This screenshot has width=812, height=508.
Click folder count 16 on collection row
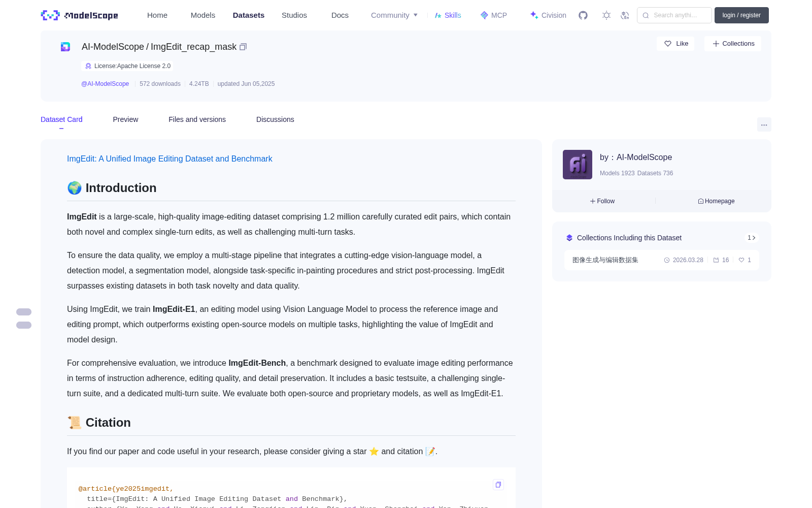click(721, 260)
